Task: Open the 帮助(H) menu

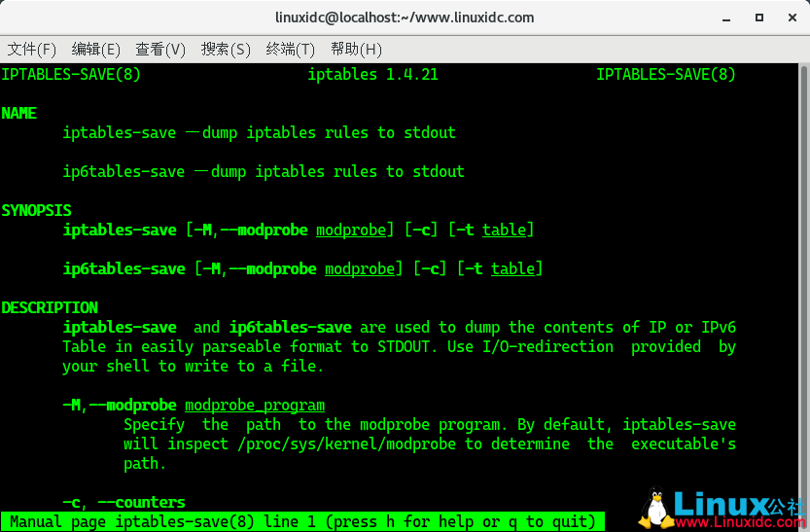Action: click(x=357, y=49)
